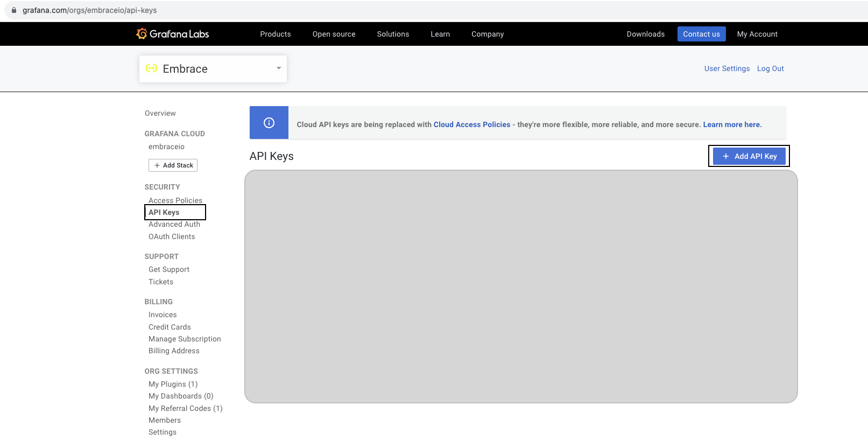Image resolution: width=868 pixels, height=447 pixels.
Task: Open Get Support in the sidebar
Action: click(169, 269)
